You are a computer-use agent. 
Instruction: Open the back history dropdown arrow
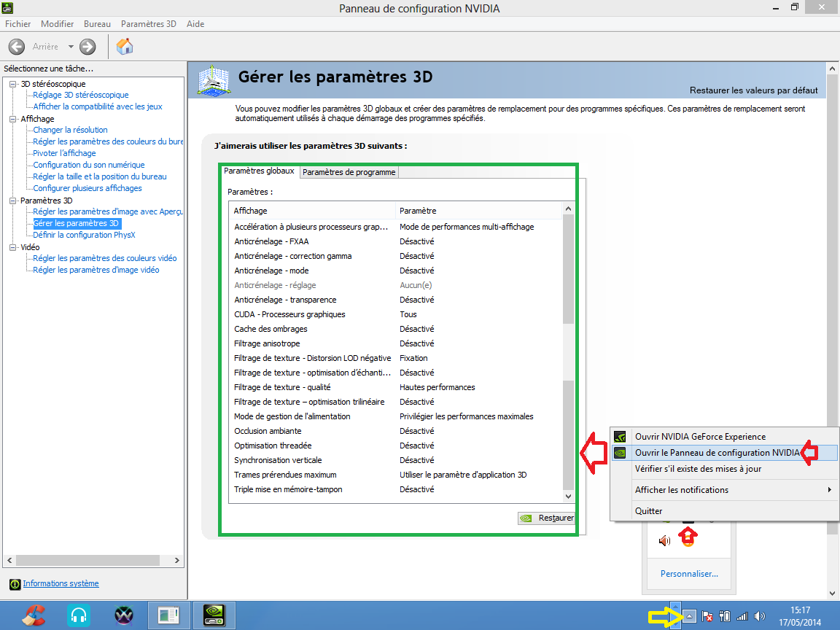71,47
